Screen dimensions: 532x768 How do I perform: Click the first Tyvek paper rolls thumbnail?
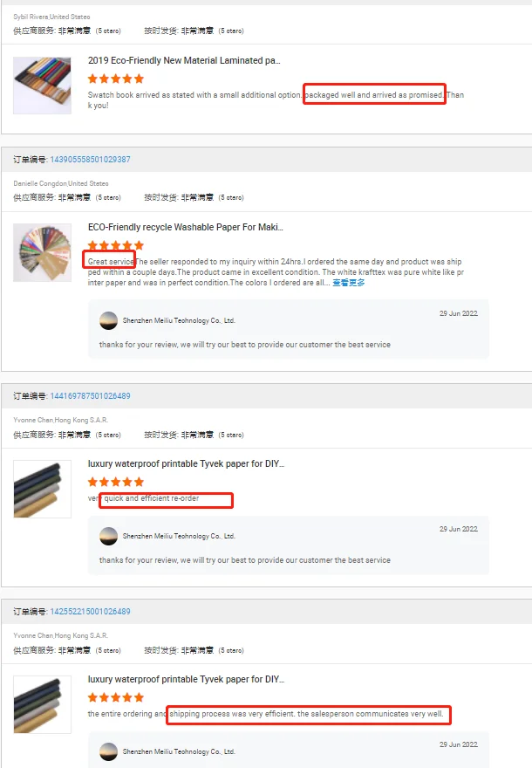pos(42,489)
